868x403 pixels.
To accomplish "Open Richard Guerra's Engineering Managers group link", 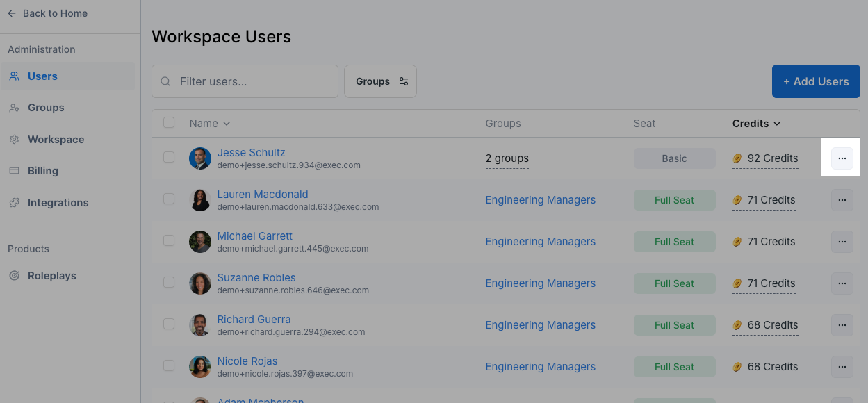I will tap(540, 325).
